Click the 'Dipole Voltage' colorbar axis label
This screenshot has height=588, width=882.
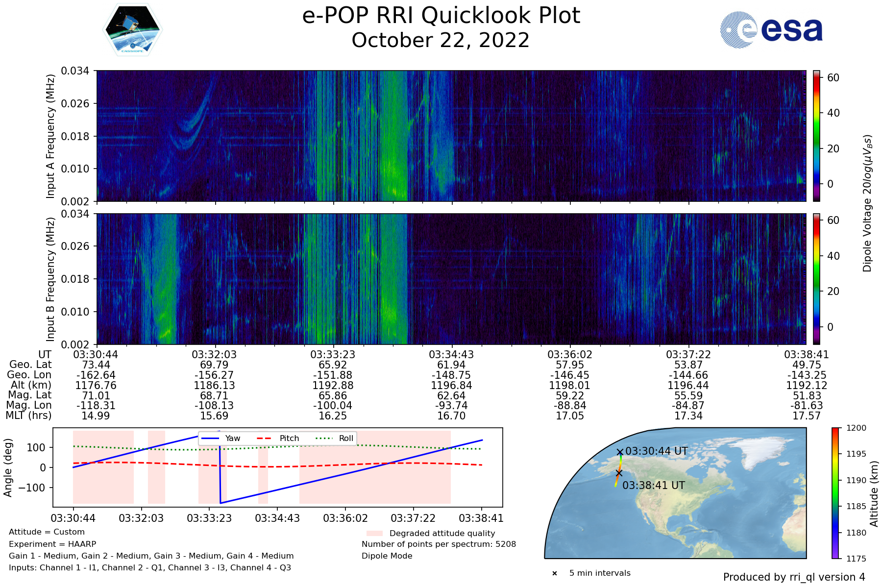click(868, 203)
